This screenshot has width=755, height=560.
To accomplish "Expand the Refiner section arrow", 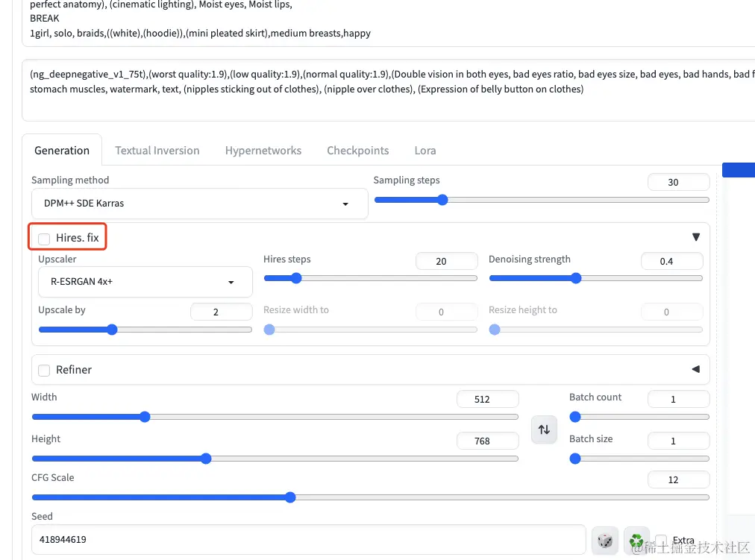I will pos(695,369).
